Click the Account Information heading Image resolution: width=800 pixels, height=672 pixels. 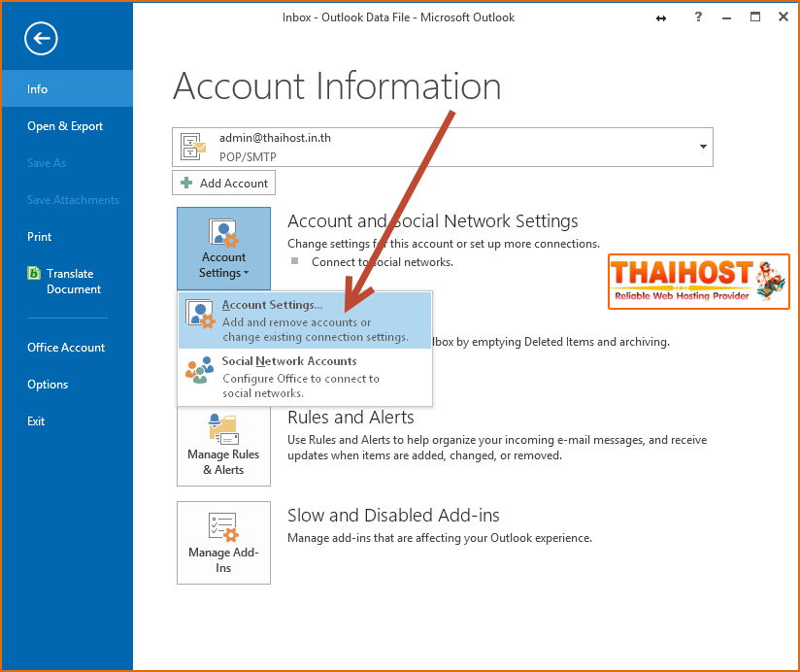[337, 86]
